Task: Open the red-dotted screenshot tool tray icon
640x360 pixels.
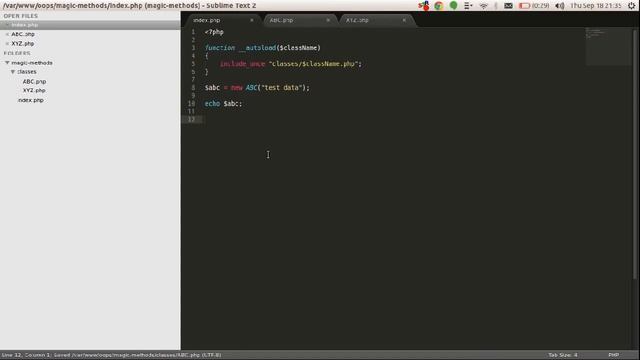Action: tap(424, 6)
